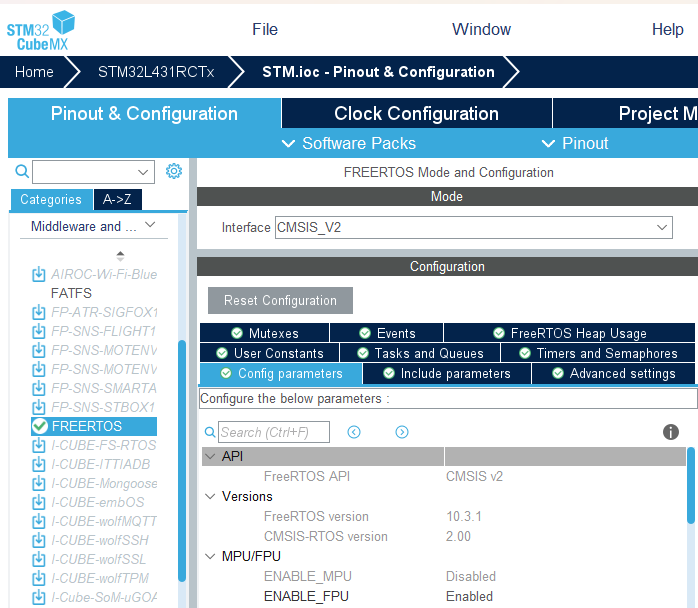Screen dimensions: 698x608
Task: Collapse the MPU/FPU parameter group
Action: [x=210, y=556]
